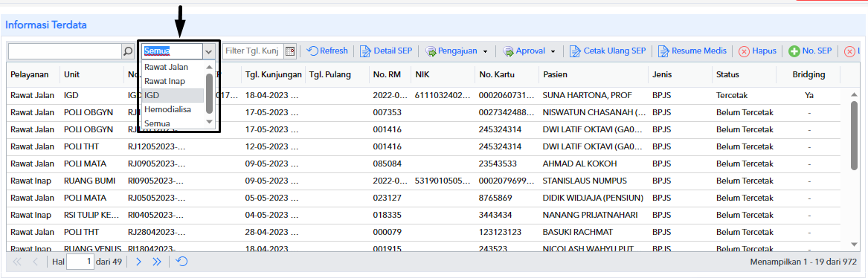
Task: Sort by the Pasien column header
Action: [x=594, y=74]
